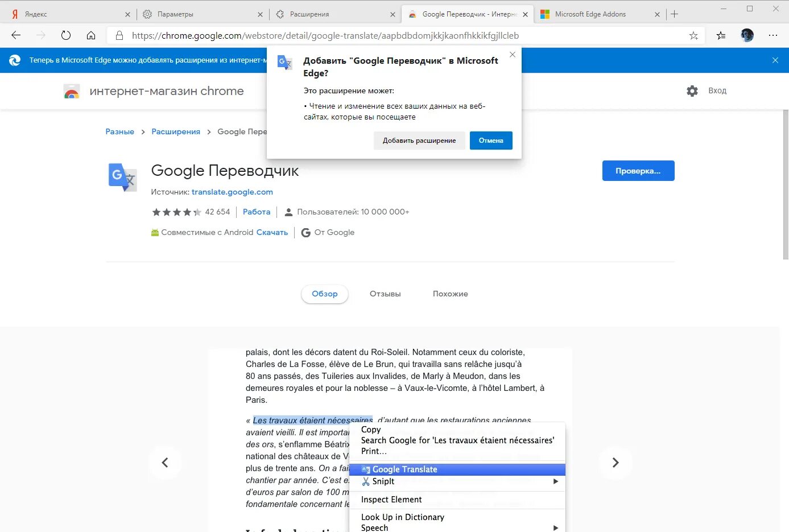Select the Обзор tab

[x=325, y=294]
